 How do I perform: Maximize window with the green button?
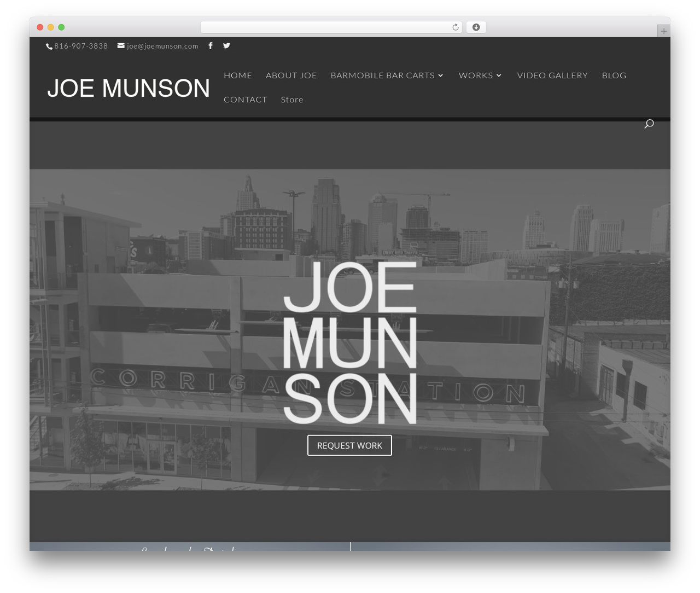coord(61,27)
